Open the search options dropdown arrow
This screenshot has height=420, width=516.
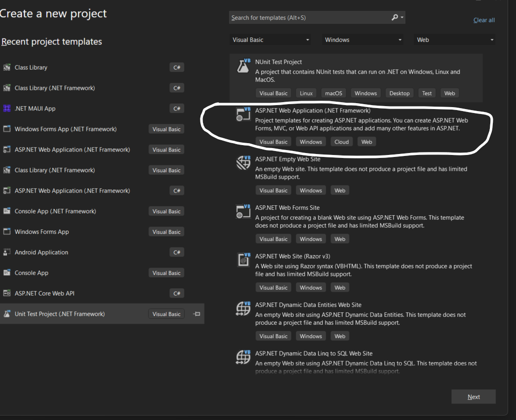pyautogui.click(x=402, y=17)
